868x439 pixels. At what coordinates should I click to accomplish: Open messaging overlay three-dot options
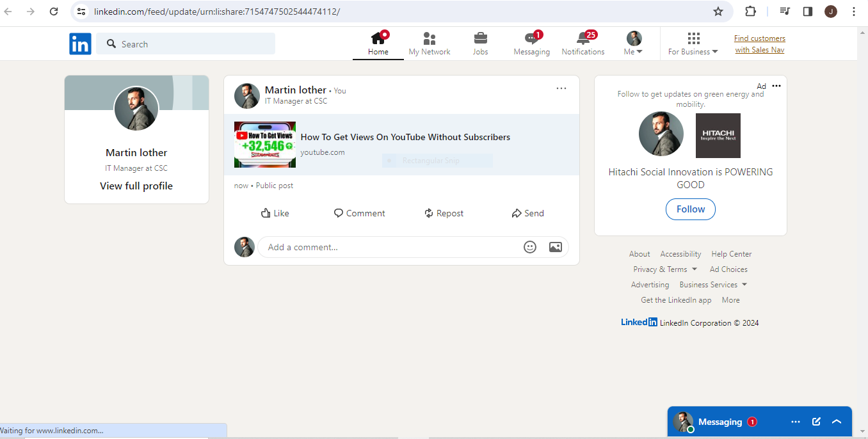point(796,422)
